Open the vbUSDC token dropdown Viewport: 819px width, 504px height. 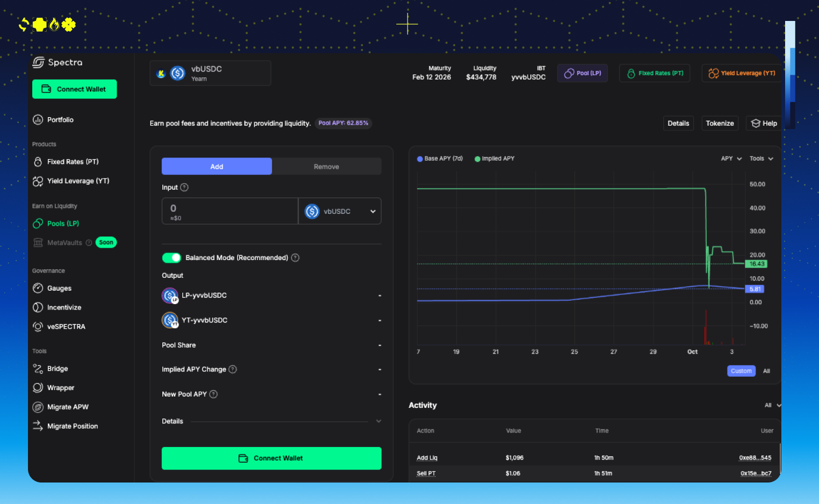(339, 211)
